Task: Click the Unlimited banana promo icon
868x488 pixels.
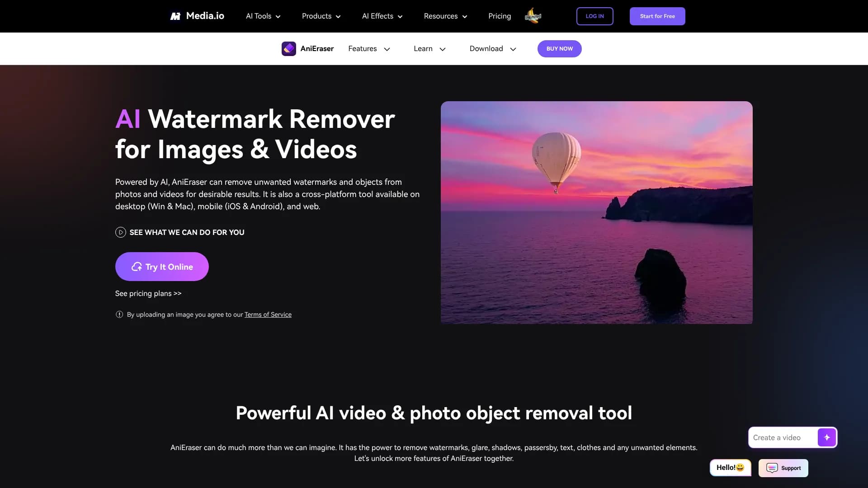Action: coord(533,15)
